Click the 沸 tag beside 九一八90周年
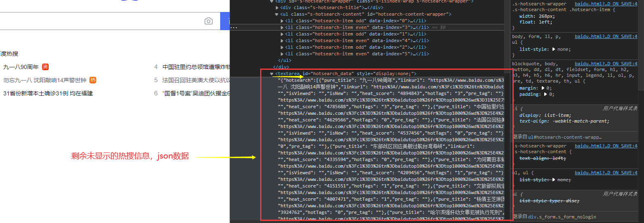This screenshot has width=644, height=223. pyautogui.click(x=45, y=67)
